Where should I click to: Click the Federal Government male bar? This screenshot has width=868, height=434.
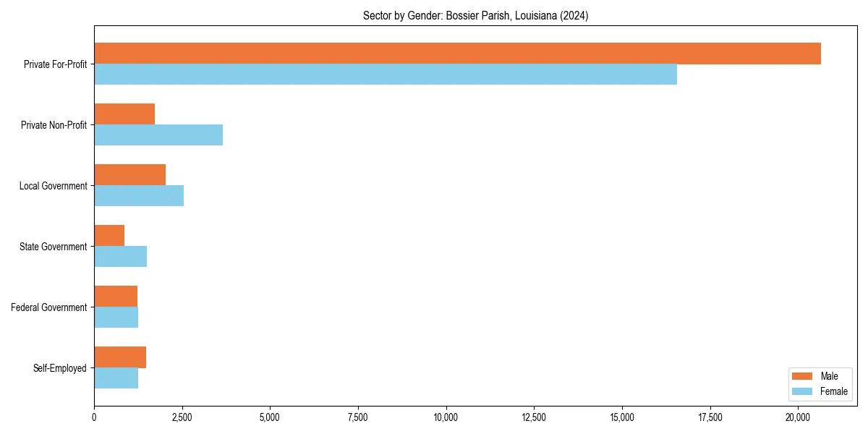click(x=116, y=294)
